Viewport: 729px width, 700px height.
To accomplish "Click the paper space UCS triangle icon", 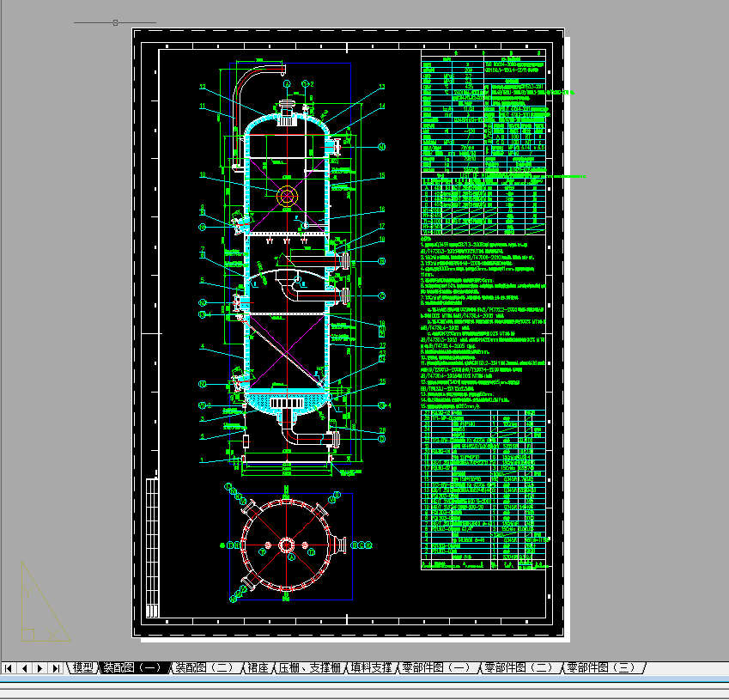I will tap(44, 603).
